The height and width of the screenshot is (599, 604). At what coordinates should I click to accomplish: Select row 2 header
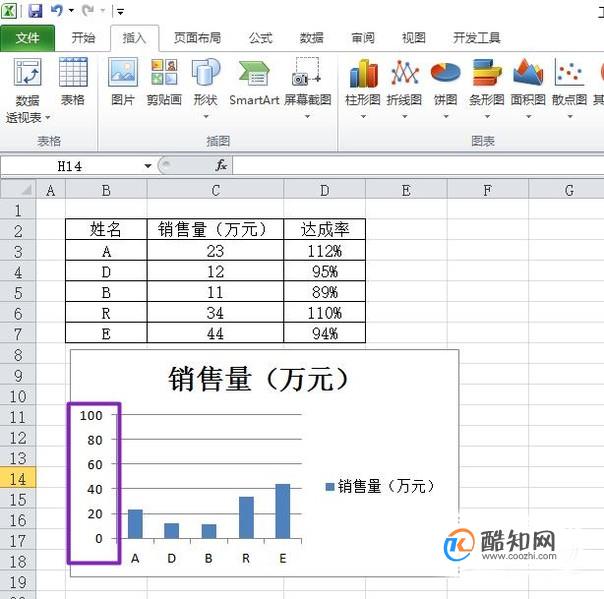[18, 231]
